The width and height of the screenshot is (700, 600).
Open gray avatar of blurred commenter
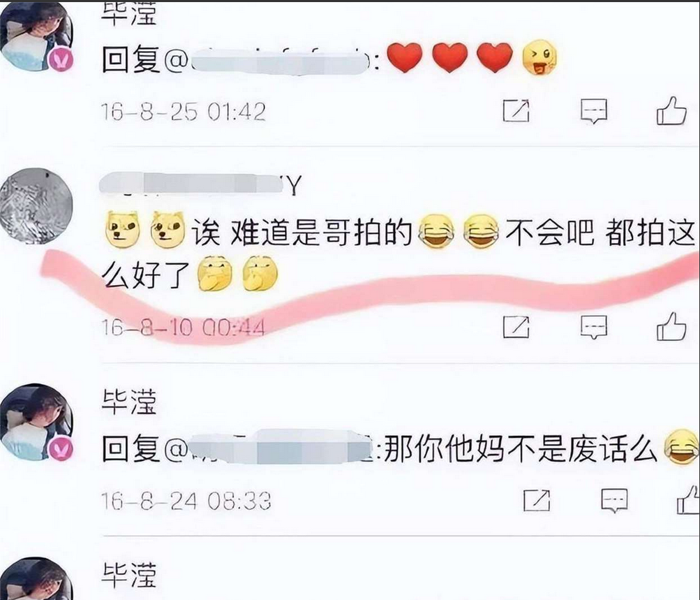[36, 205]
